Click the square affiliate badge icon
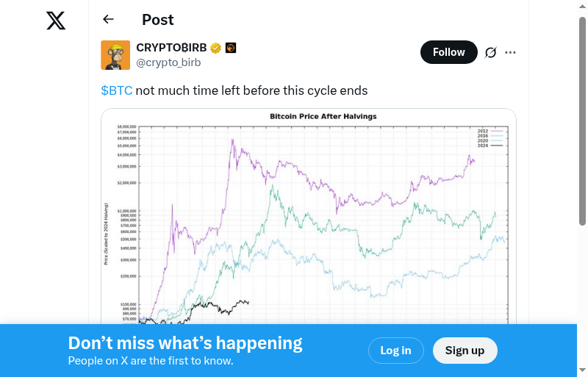The width and height of the screenshot is (588, 377). pos(231,49)
